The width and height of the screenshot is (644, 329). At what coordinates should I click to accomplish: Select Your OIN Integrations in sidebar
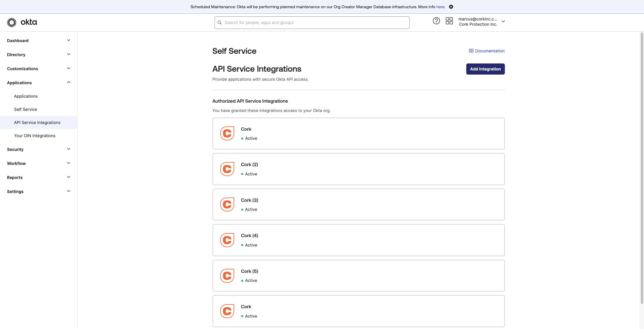[x=34, y=136]
